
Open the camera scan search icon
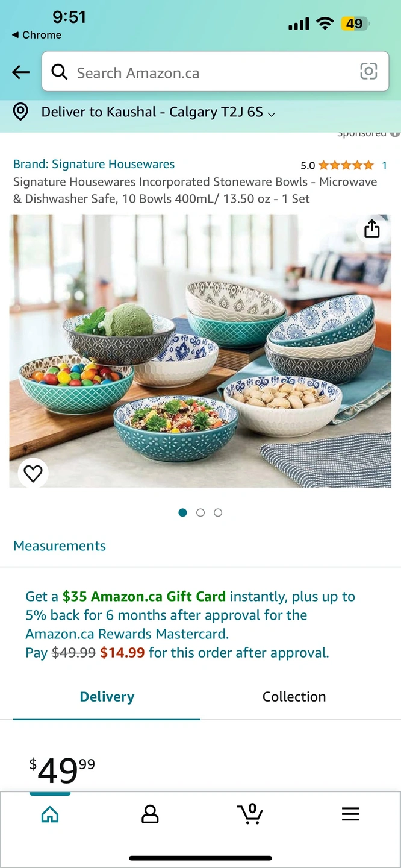point(368,72)
